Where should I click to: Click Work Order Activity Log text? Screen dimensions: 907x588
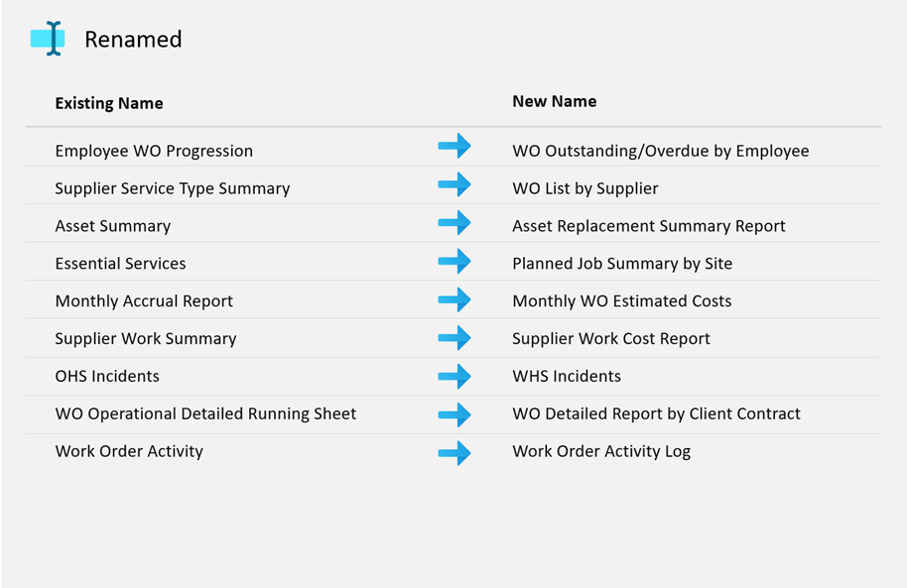tap(600, 452)
